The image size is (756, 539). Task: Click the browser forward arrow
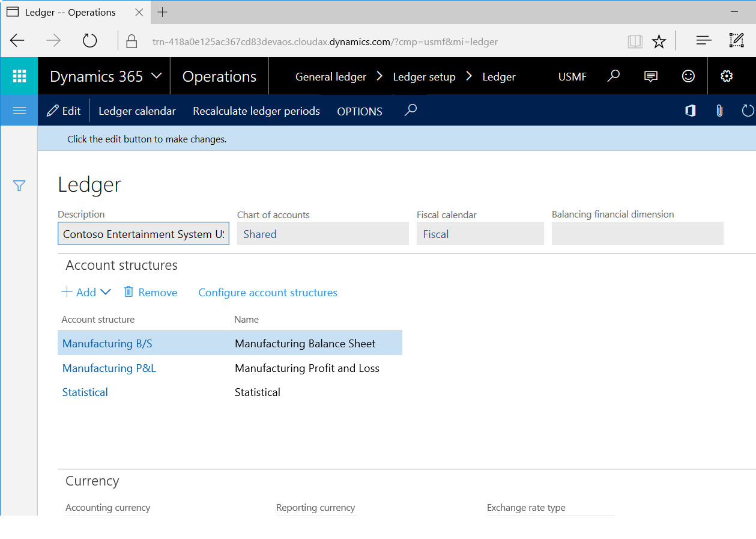(53, 41)
